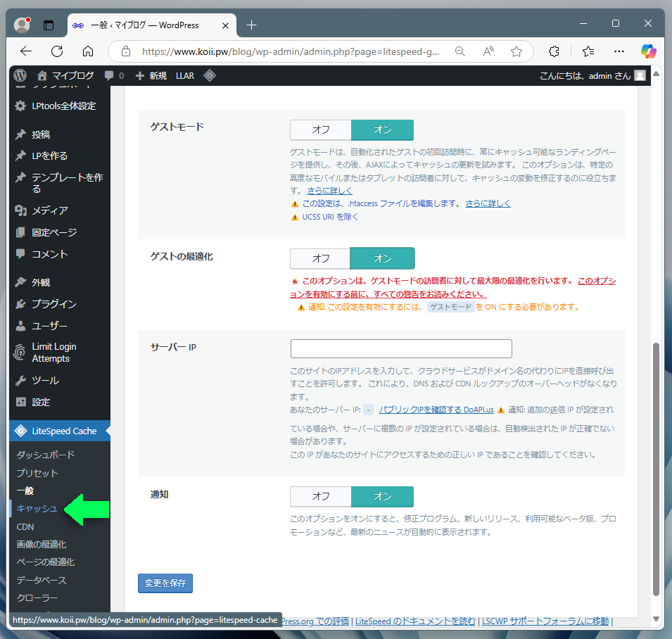This screenshot has width=672, height=639.
Task: Open the tab actions menu icon
Action: coord(49,25)
